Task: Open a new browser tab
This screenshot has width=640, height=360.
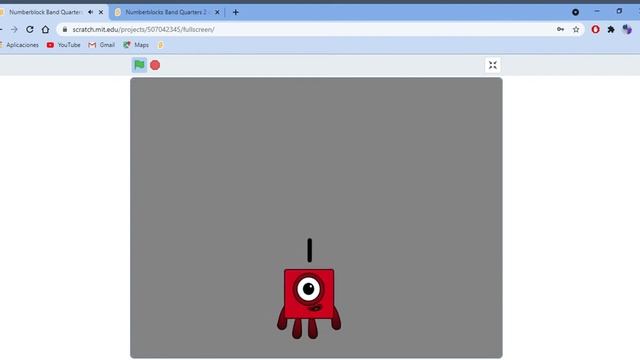Action: pyautogui.click(x=236, y=12)
